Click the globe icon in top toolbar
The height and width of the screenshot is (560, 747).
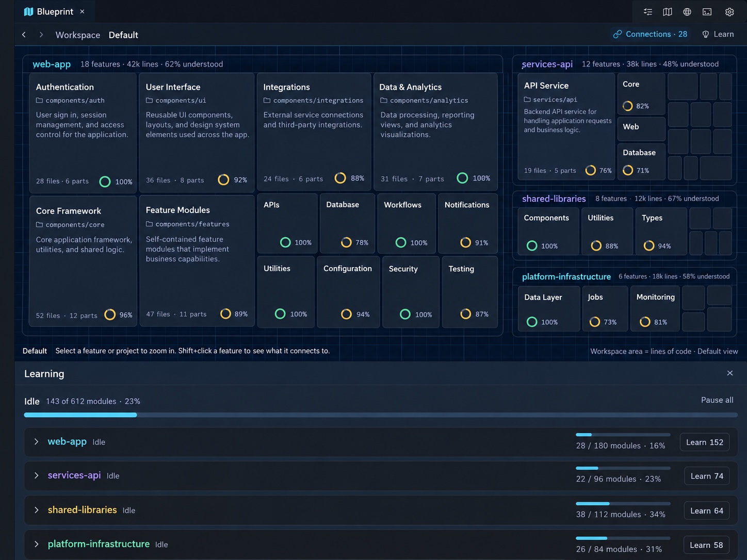pyautogui.click(x=687, y=12)
